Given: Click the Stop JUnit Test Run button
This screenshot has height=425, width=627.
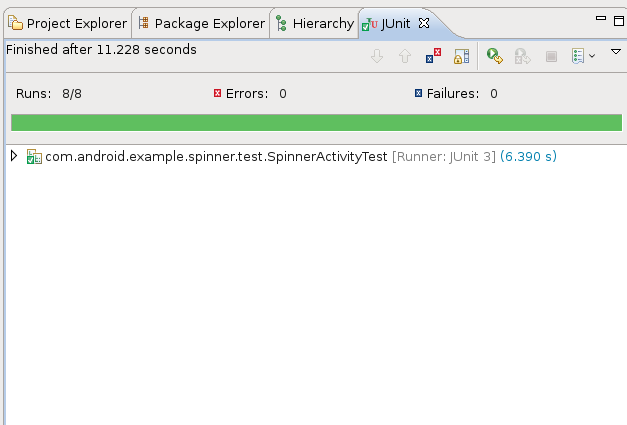Looking at the screenshot, I should point(550,57).
